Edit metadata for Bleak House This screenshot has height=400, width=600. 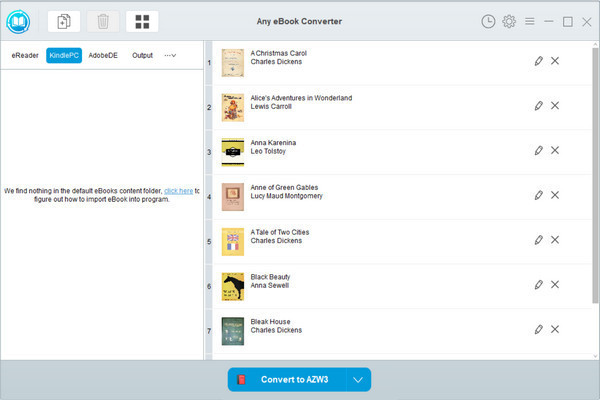[x=538, y=330]
